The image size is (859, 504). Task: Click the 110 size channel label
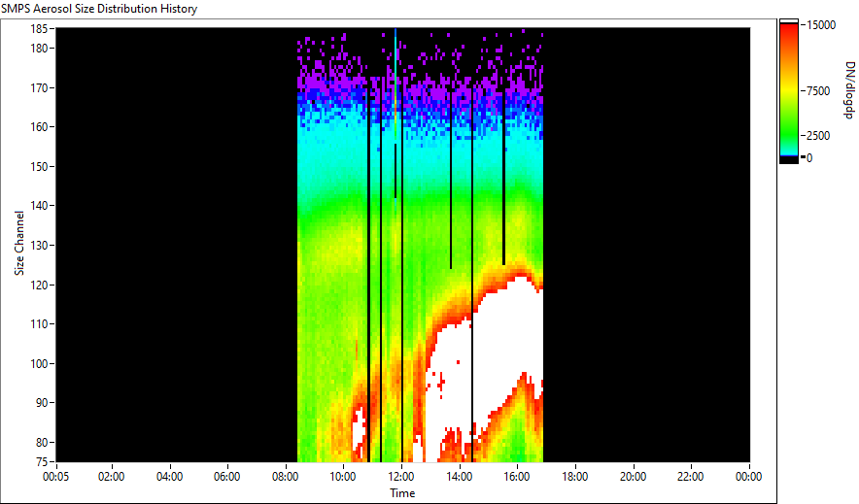[40, 324]
